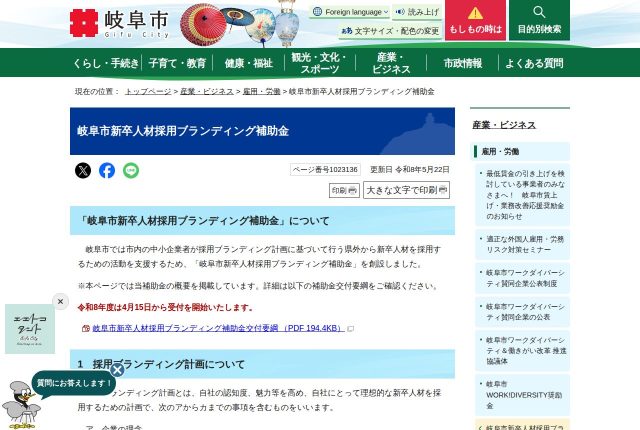Open the 質問にお答えします chat bubble
This screenshot has width=640, height=430.
(x=74, y=383)
